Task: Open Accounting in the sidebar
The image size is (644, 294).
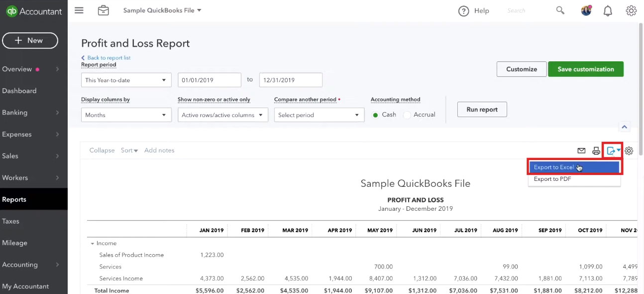Action: coord(33,265)
